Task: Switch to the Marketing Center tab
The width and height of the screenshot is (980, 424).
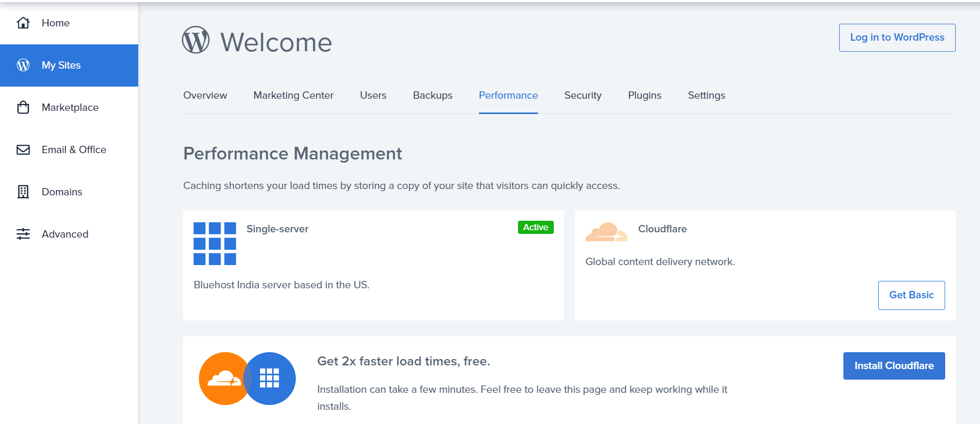Action: [x=293, y=96]
